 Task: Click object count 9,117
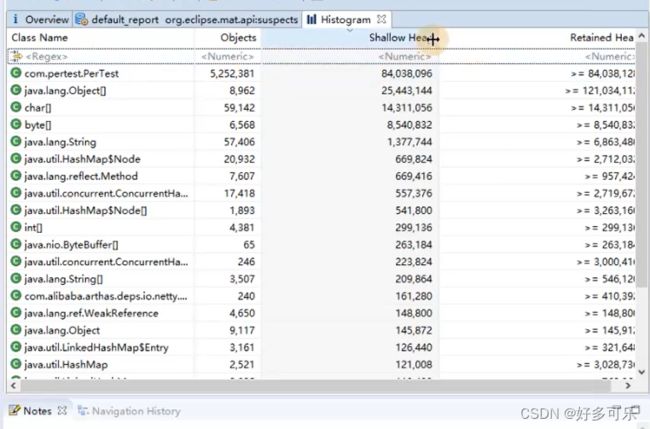click(x=242, y=330)
